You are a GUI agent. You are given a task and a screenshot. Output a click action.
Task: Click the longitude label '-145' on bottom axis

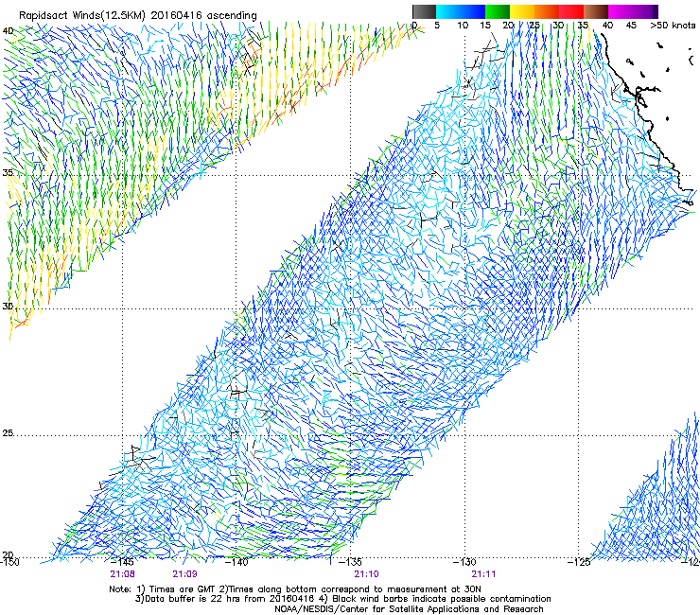click(x=122, y=562)
